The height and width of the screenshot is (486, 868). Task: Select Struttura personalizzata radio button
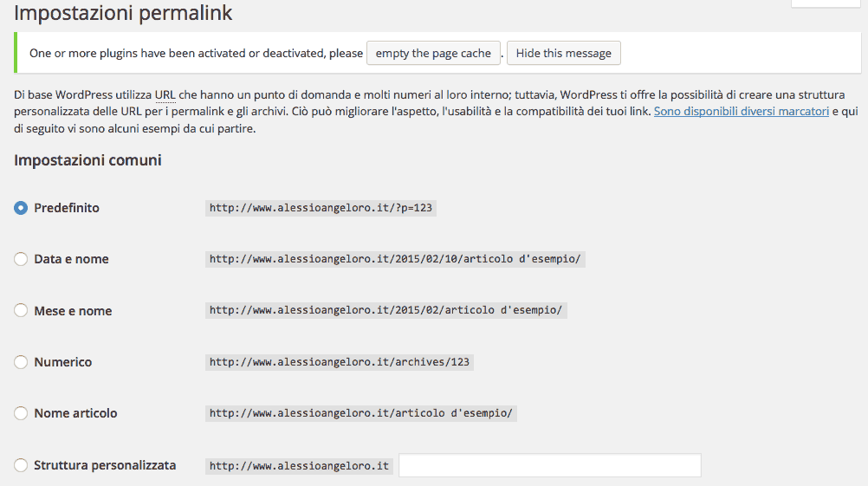(x=21, y=465)
